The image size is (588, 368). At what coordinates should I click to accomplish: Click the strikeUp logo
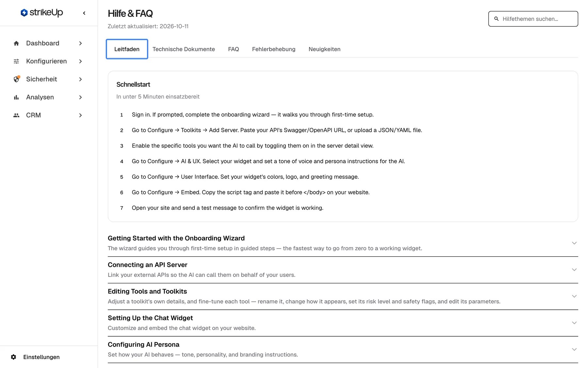pos(41,13)
